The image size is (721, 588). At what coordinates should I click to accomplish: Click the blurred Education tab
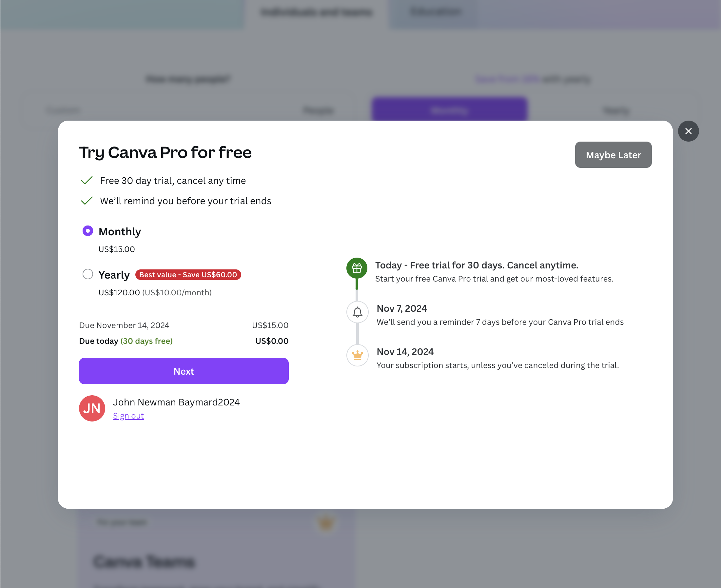tap(436, 11)
